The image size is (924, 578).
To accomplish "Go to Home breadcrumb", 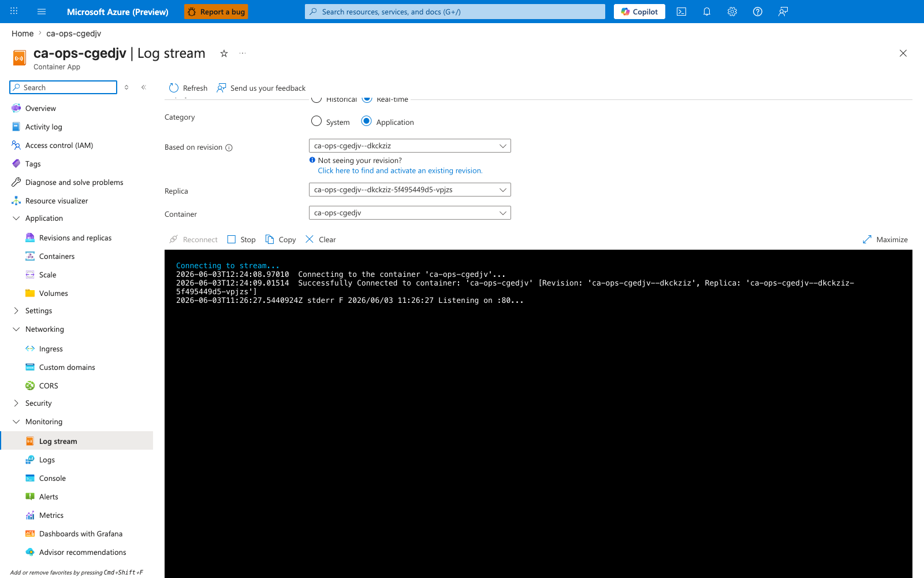I will tap(23, 34).
